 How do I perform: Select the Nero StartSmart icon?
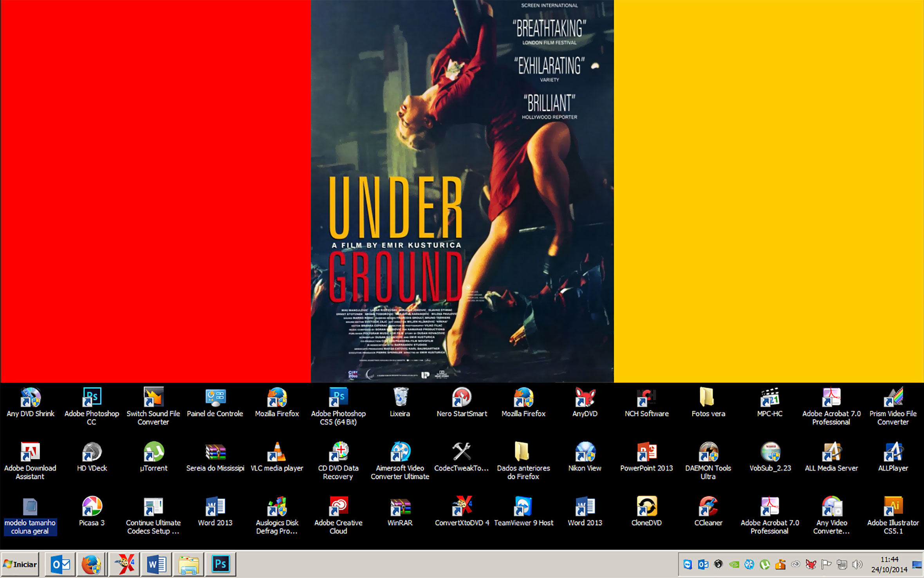pos(462,397)
